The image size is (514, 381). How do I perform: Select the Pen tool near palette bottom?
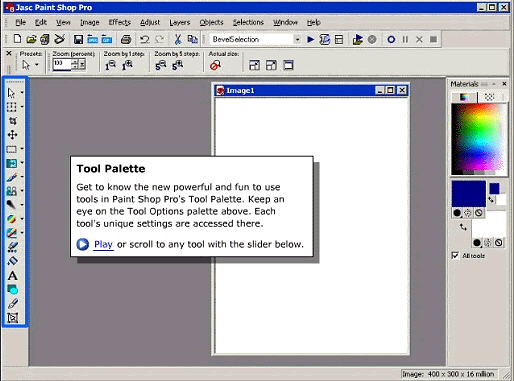click(12, 304)
